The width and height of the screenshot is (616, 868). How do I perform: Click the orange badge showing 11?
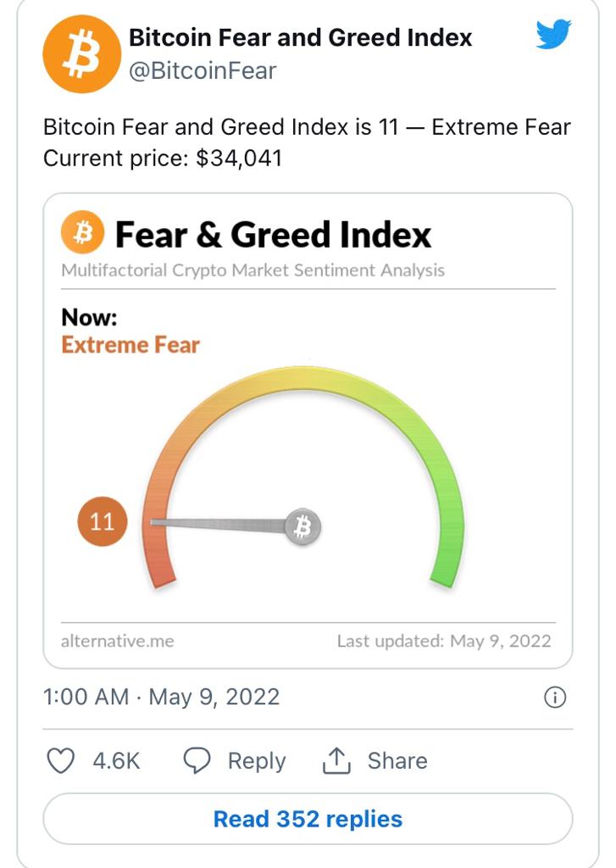[x=102, y=521]
